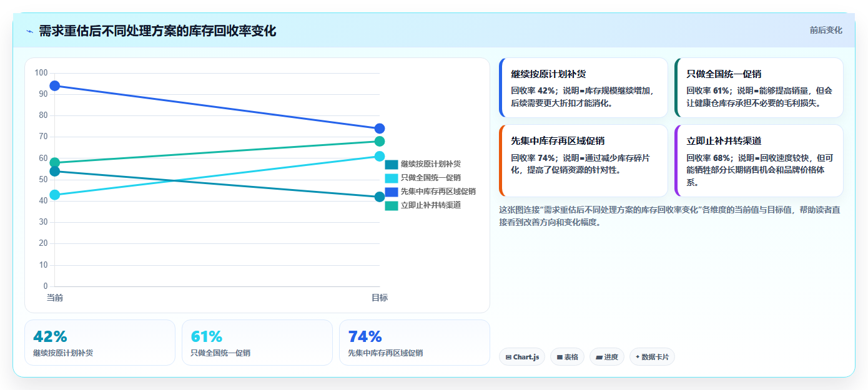Click the description paragraph starting 这张图连接
Viewport: 868px width, 390px height.
click(x=670, y=216)
